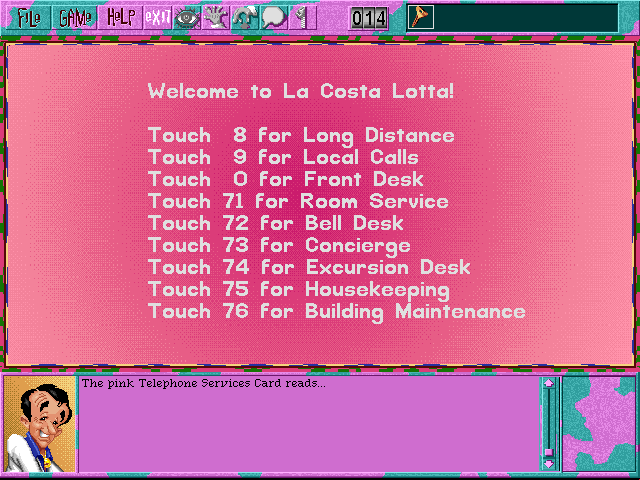This screenshot has height=480, width=640.
Task: Click 'The pink Telephone Services Card reads...' text
Action: (204, 383)
